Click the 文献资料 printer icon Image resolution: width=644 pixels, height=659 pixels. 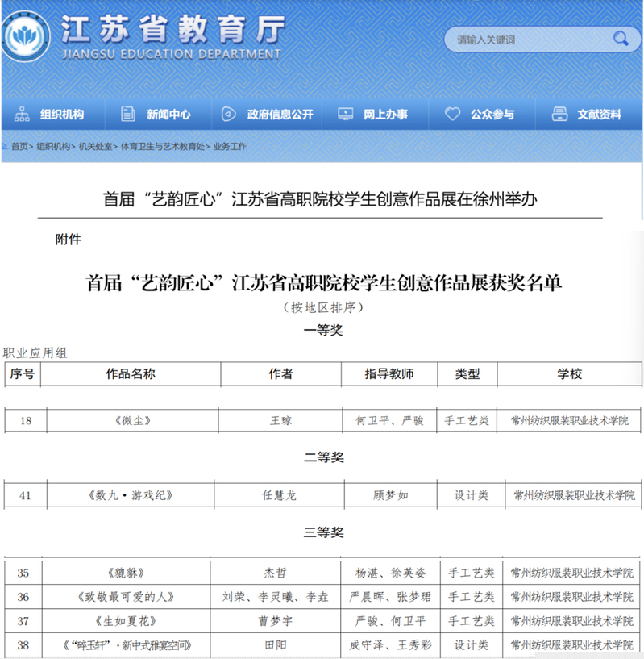[559, 115]
